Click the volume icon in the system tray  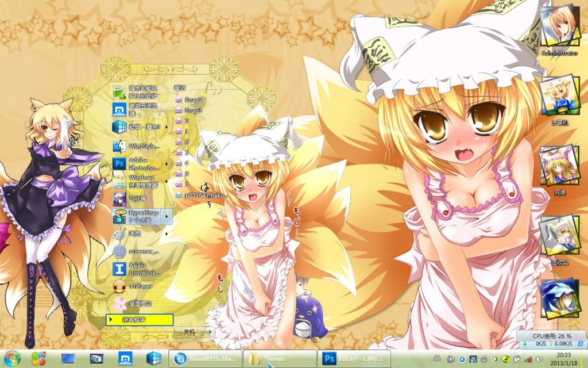[539, 359]
